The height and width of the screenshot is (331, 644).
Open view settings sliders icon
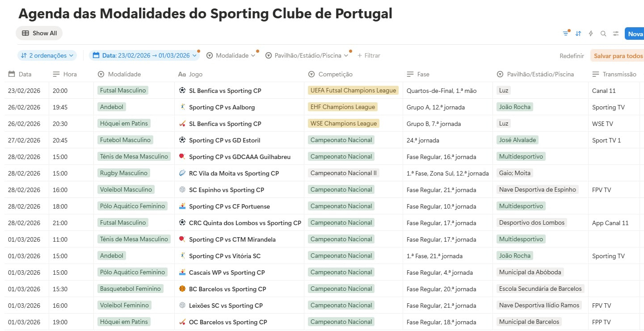tap(616, 34)
